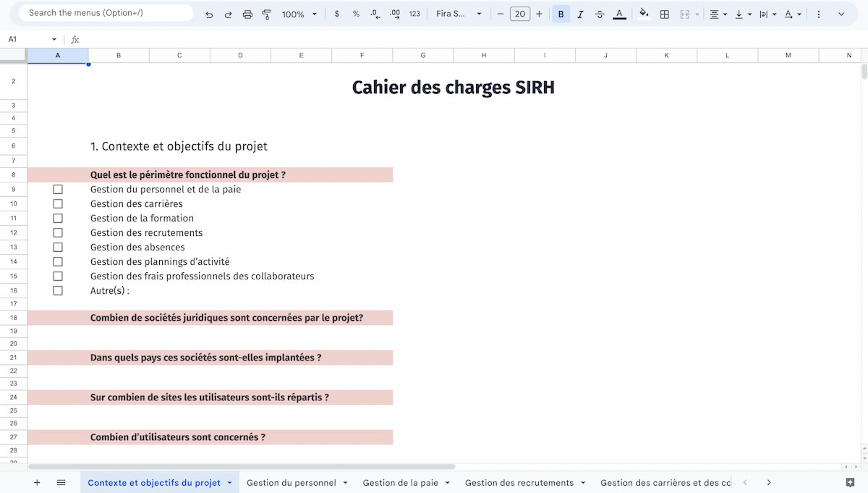The width and height of the screenshot is (868, 493).
Task: Check the Autre(s) box
Action: 58,291
